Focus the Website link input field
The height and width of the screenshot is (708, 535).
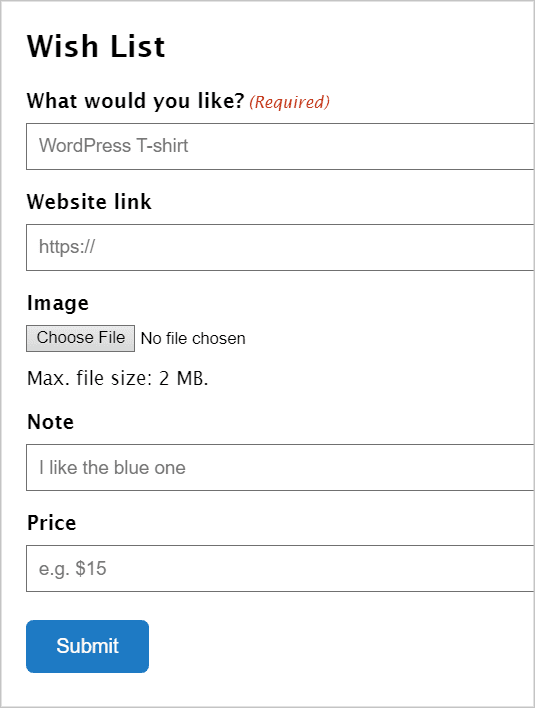(280, 247)
